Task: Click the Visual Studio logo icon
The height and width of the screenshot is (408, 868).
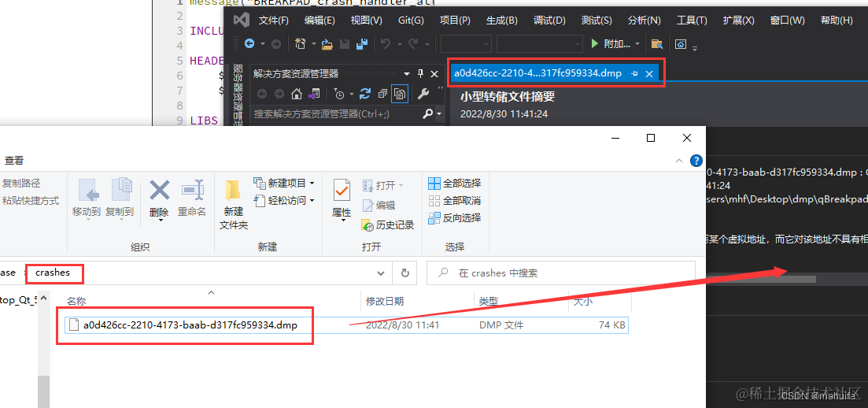Action: 241,20
